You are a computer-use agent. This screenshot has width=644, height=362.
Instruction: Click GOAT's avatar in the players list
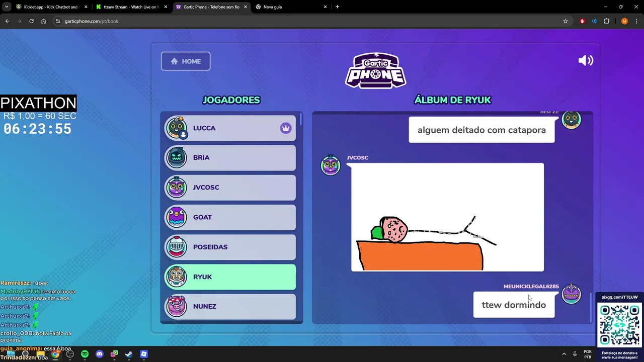pyautogui.click(x=177, y=217)
